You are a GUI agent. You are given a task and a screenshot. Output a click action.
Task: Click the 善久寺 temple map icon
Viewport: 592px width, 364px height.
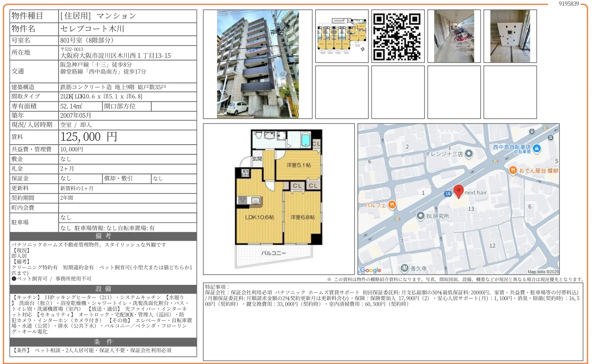pyautogui.click(x=405, y=268)
